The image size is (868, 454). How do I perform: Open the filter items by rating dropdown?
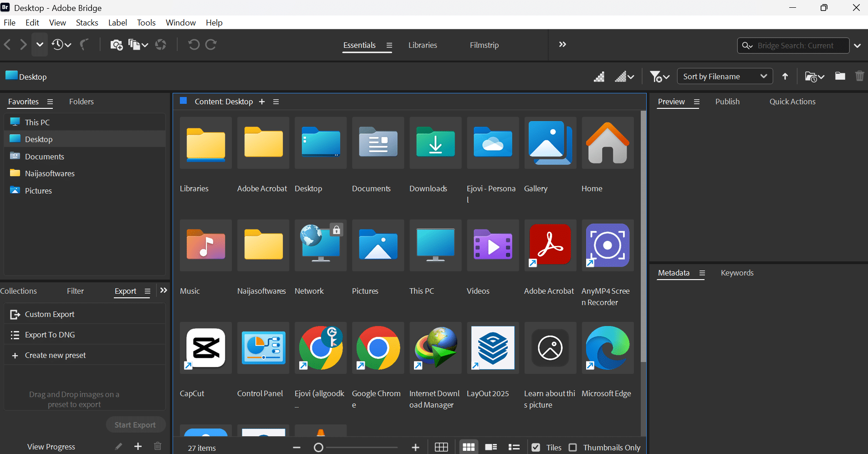point(659,77)
